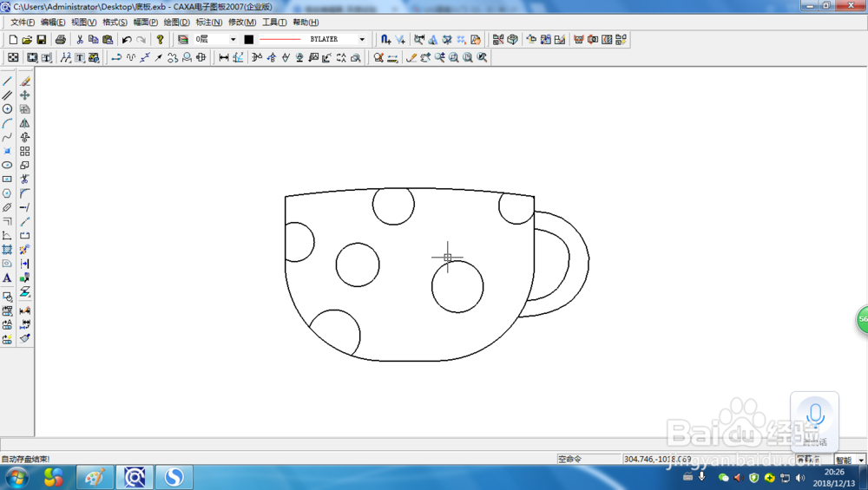The image size is (868, 490).
Task: Expand the BYLAYER linetype dropdown
Action: pos(362,39)
